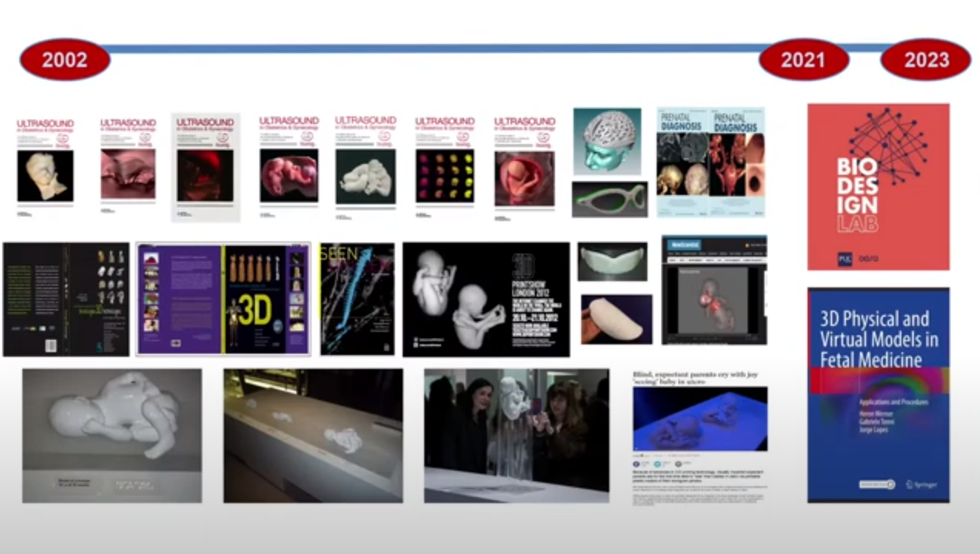
Task: Open the grey Ultrasound cover with dark red image
Action: click(x=206, y=167)
